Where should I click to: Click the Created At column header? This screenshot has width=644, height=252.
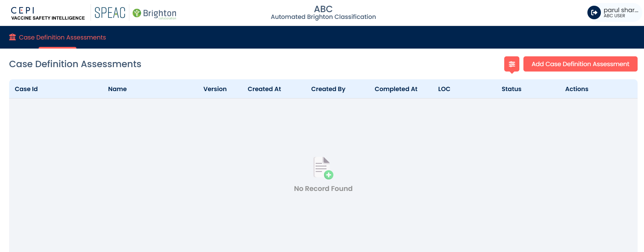[x=264, y=89]
